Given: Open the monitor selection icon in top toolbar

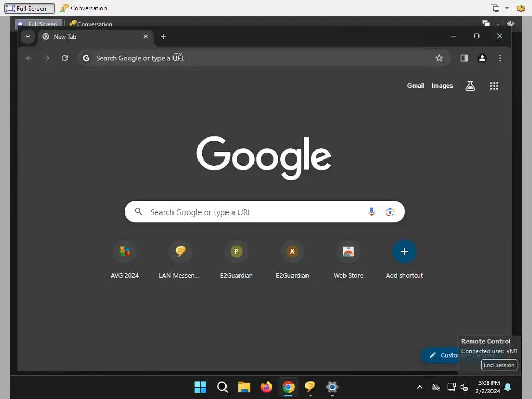Looking at the screenshot, I should (x=495, y=8).
